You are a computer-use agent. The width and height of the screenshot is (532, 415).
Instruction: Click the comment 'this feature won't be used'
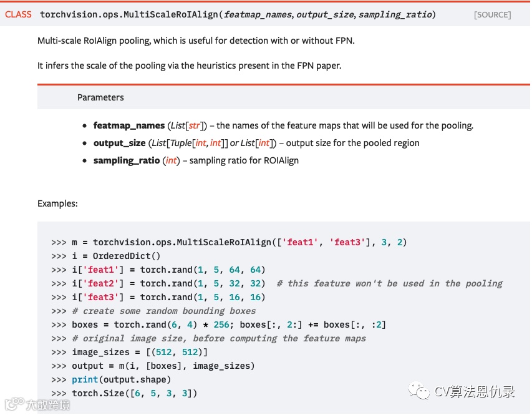pyautogui.click(x=390, y=283)
